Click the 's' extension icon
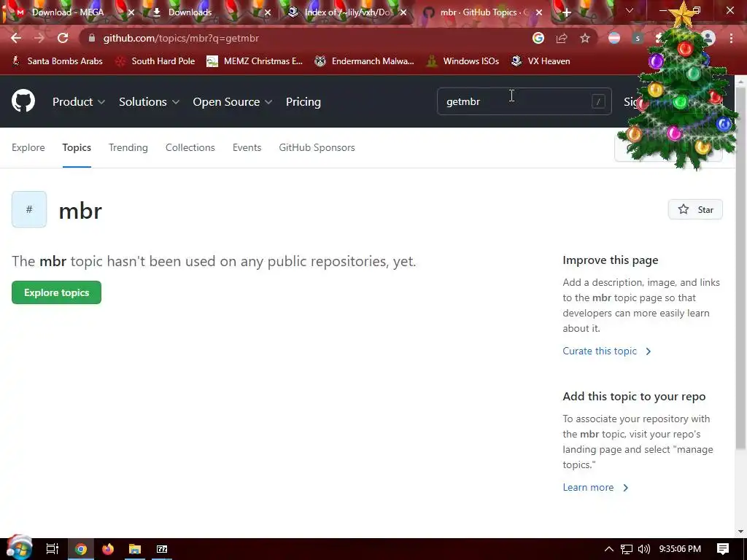 (638, 38)
